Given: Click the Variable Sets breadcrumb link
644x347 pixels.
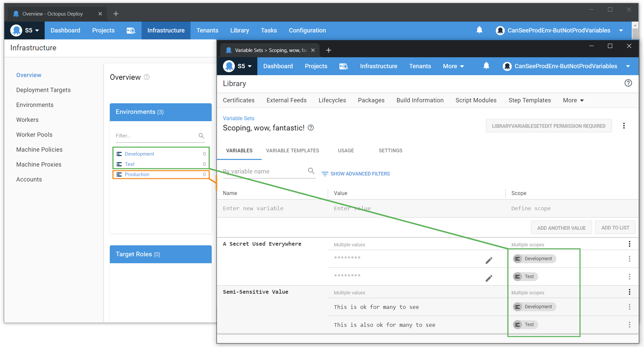Looking at the screenshot, I should tap(238, 118).
